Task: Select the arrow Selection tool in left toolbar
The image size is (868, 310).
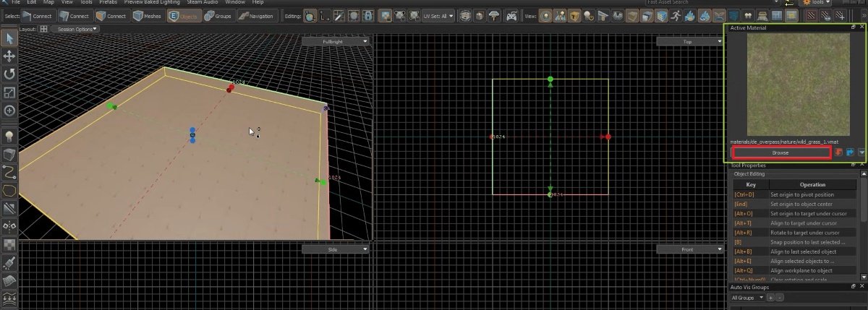Action: (9, 38)
